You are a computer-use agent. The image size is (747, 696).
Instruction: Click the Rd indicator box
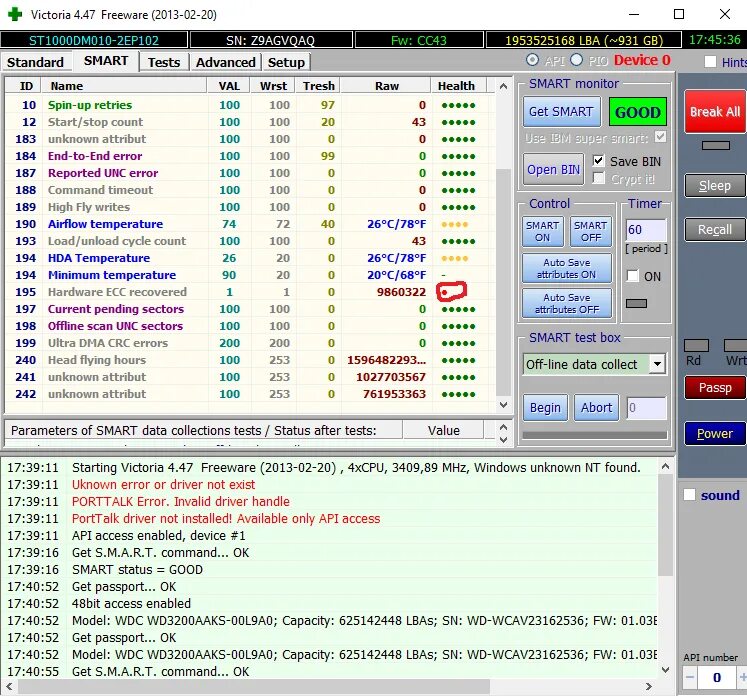(x=696, y=345)
